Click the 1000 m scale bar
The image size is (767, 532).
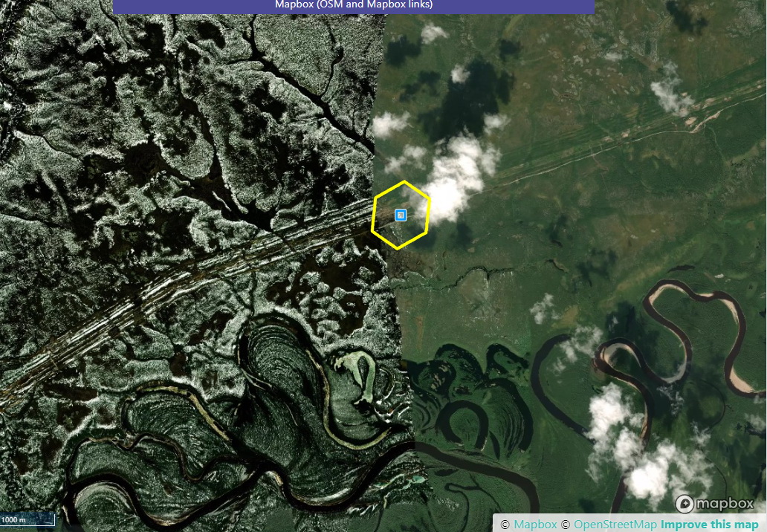pos(27,519)
